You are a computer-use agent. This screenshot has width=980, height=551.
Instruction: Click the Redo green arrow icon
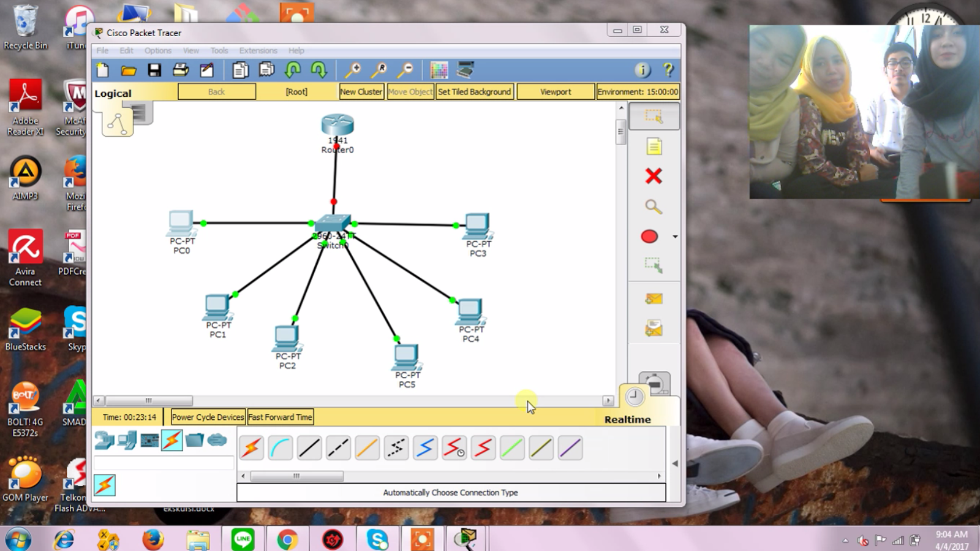[x=319, y=70]
